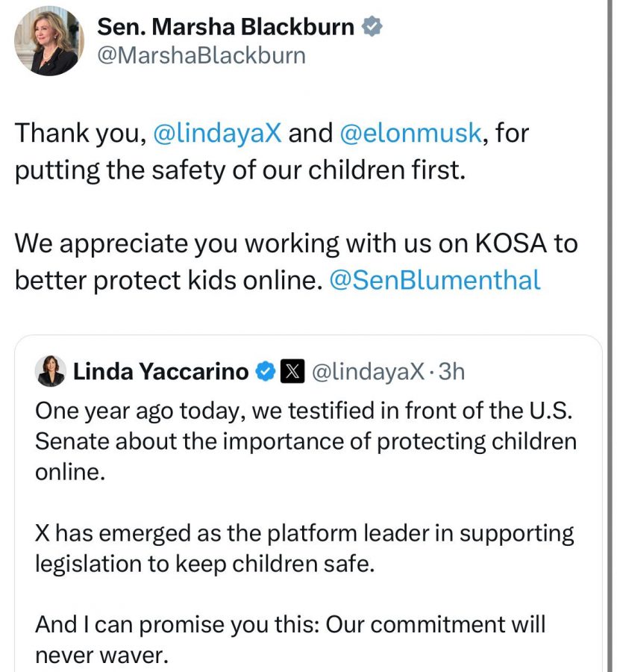Click the blue verified checkmark beside Linda Yaccarino
Image resolution: width=617 pixels, height=672 pixels.
point(266,371)
